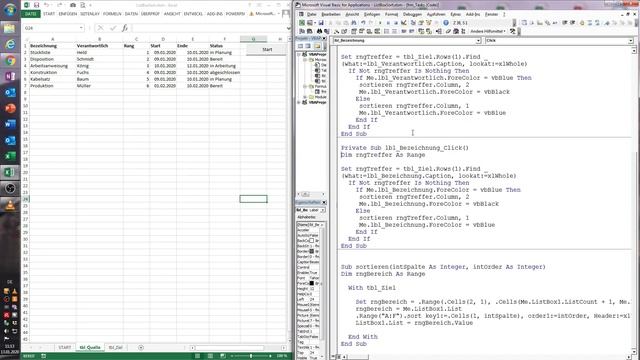Open object dropdown showing lbl_Bezeichnung
This screenshot has height=360, width=640.
pyautogui.click(x=478, y=41)
